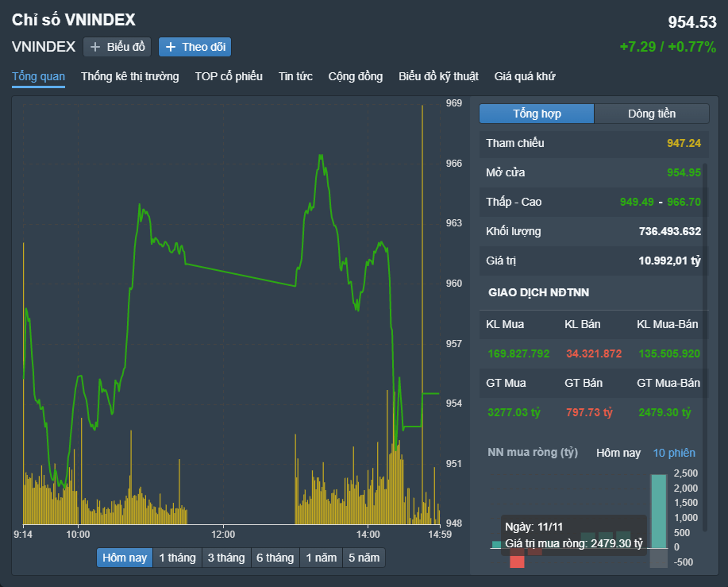
Task: Click the 14:00 time axis label
Action: click(x=368, y=535)
